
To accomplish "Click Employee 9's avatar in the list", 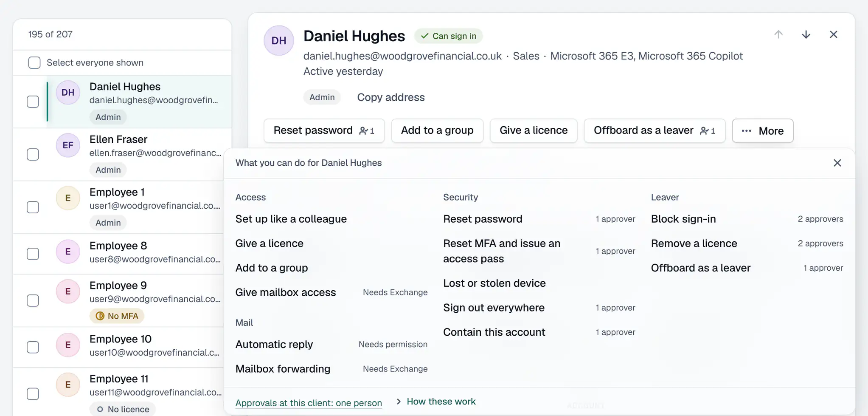I will 68,291.
